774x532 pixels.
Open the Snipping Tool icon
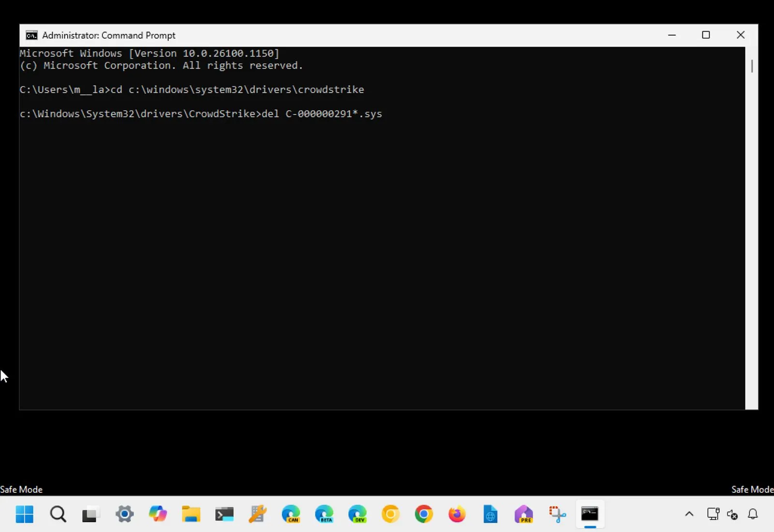click(557, 514)
